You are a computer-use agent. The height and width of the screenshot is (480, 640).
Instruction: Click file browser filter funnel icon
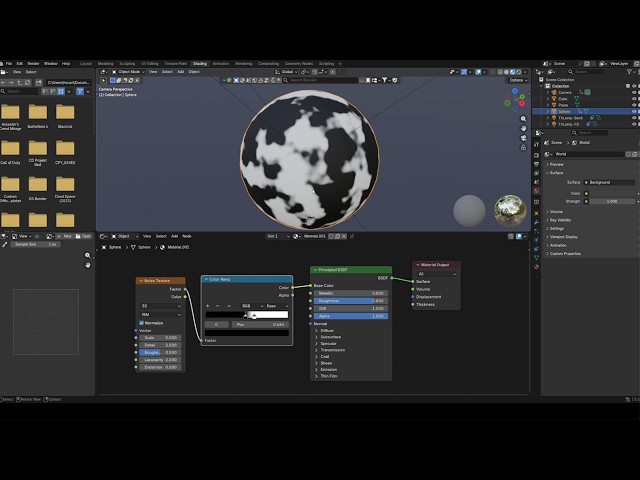click(x=80, y=91)
